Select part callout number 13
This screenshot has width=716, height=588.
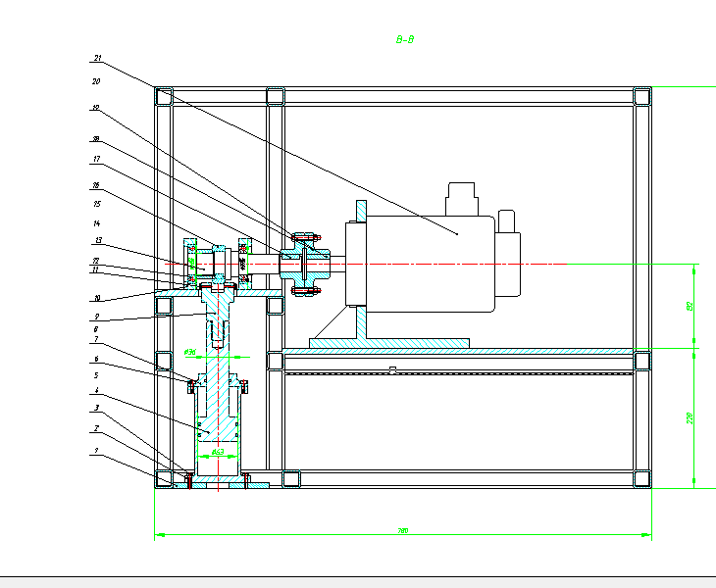click(x=99, y=240)
